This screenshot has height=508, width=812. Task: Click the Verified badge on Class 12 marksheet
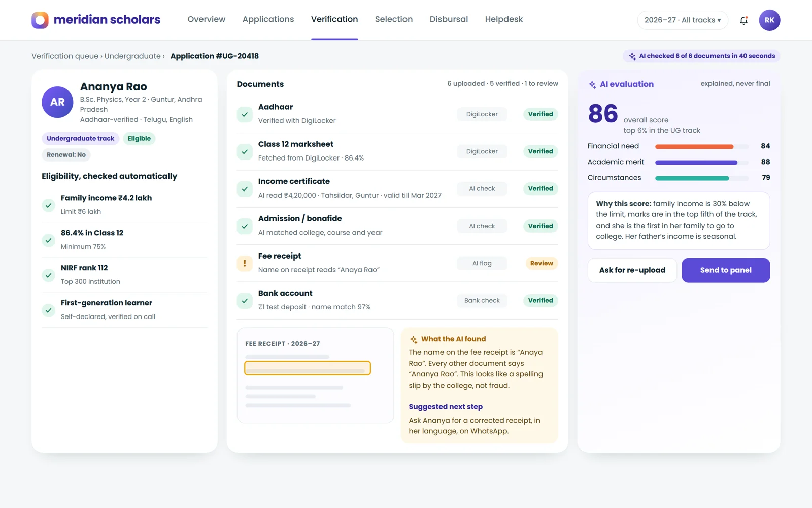tap(540, 151)
